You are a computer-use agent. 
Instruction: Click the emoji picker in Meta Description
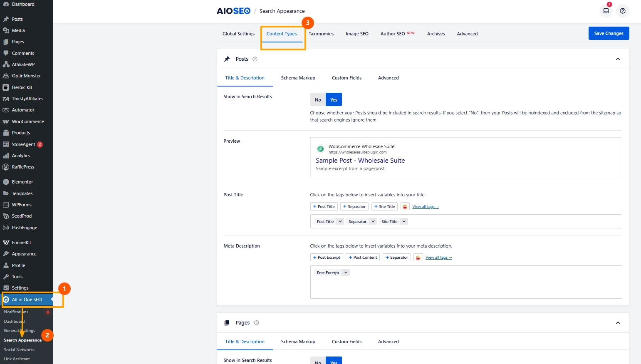pos(418,258)
